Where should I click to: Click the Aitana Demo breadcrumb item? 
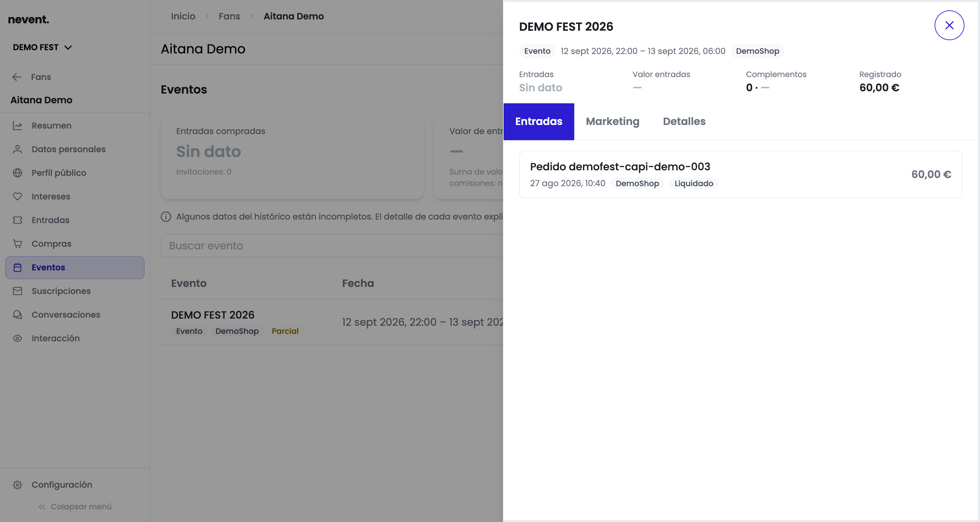pos(293,16)
